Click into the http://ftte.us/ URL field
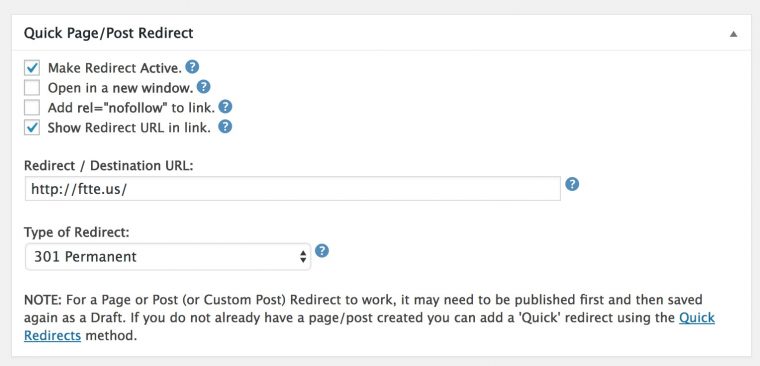This screenshot has width=760, height=366. [x=293, y=189]
